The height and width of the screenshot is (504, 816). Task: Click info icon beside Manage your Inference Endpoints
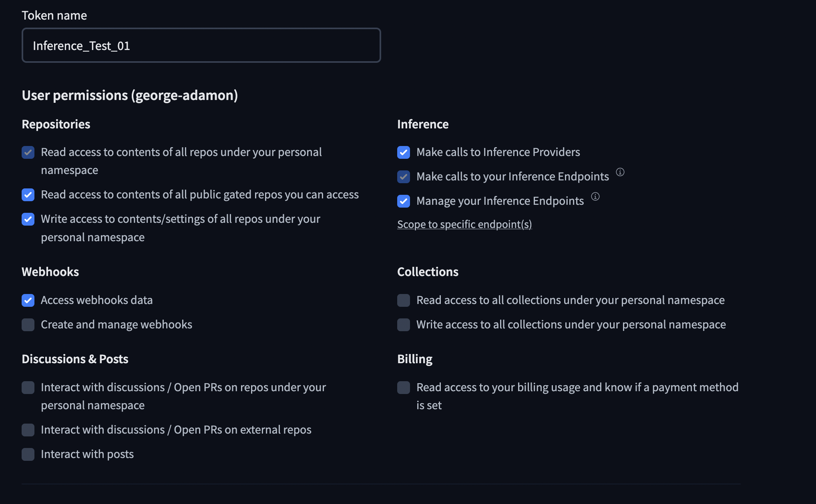[x=595, y=196]
